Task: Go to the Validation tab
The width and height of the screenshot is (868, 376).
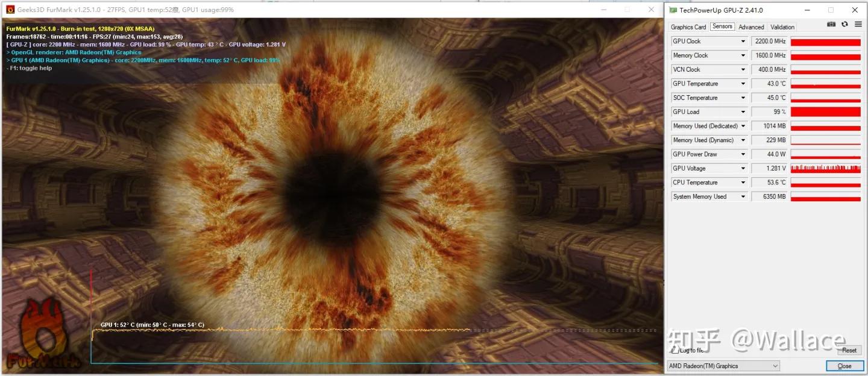Action: 782,27
